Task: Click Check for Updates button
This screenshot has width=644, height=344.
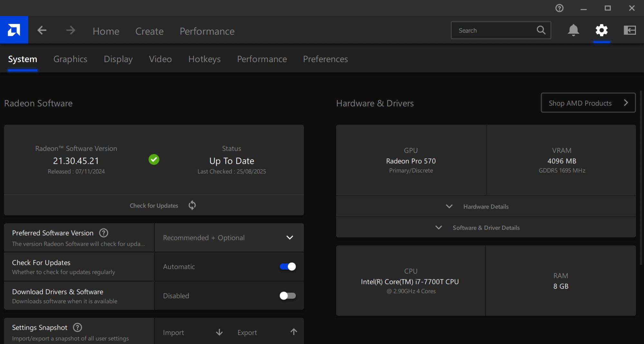Action: pos(154,205)
